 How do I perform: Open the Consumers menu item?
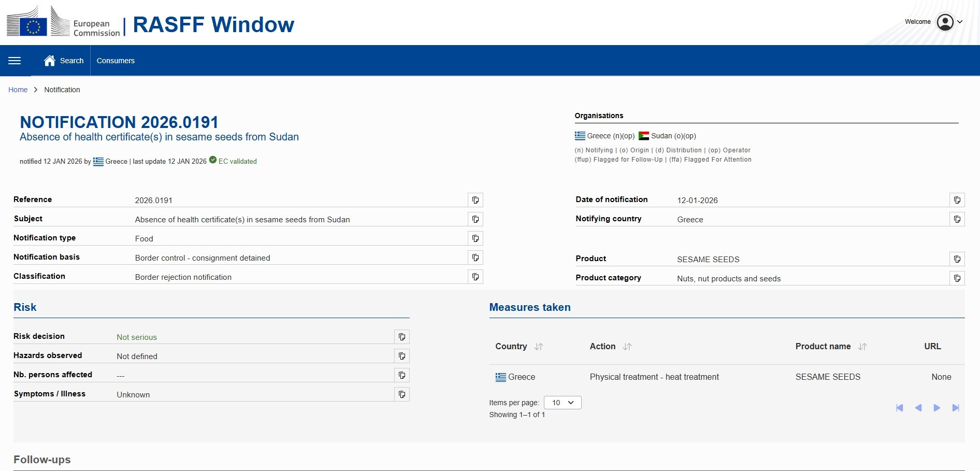click(116, 61)
